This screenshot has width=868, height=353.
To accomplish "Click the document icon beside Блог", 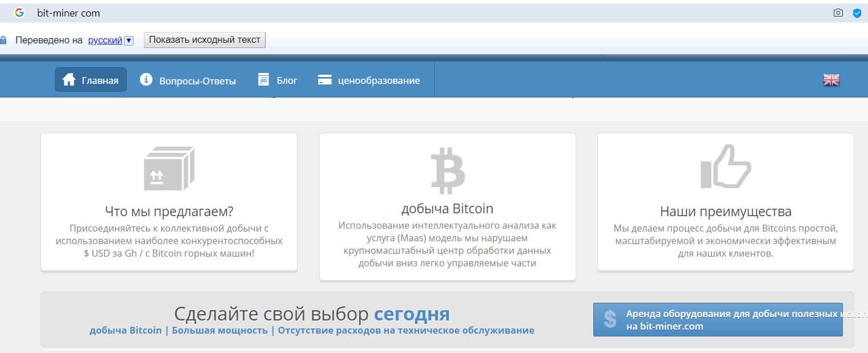I will [x=263, y=79].
